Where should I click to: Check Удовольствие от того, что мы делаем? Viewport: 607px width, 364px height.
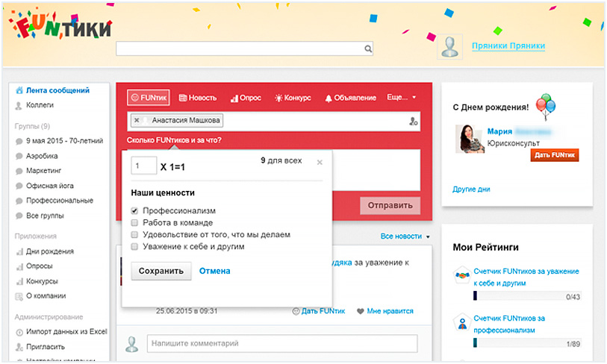[134, 235]
